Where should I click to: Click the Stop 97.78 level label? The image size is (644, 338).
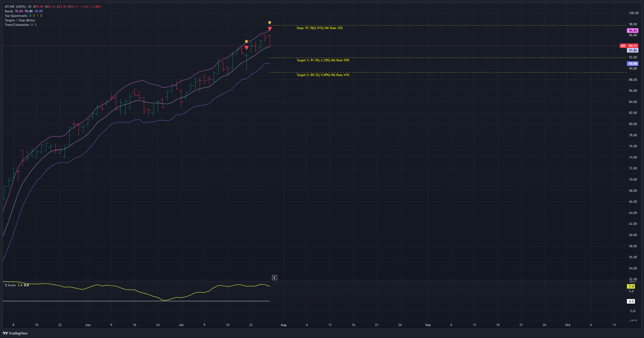click(319, 28)
